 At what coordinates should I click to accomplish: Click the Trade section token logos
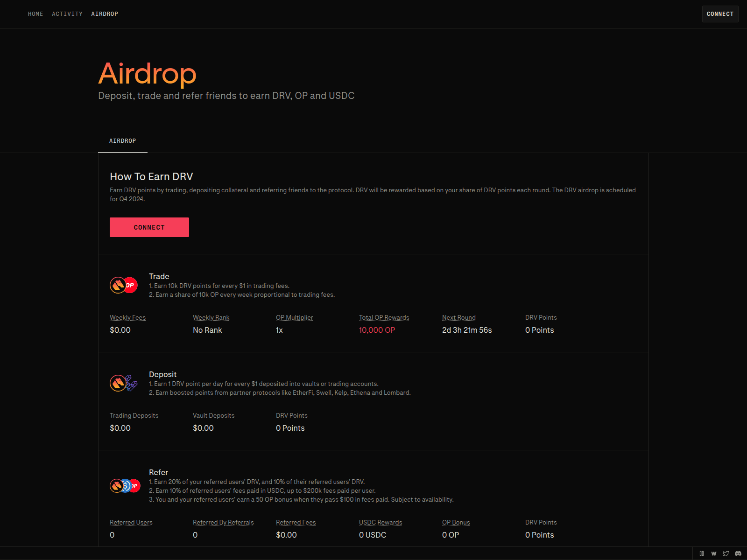124,285
